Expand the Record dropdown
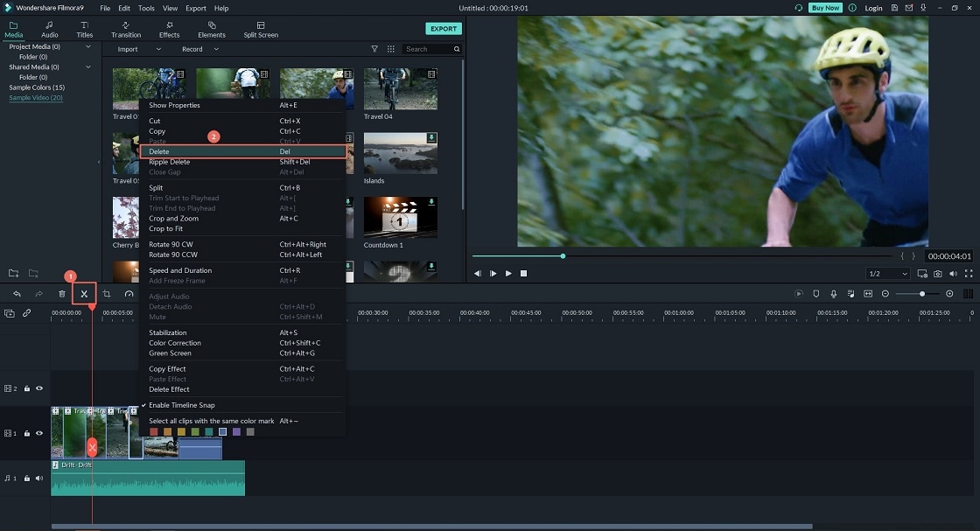The width and height of the screenshot is (980, 531). (x=200, y=49)
